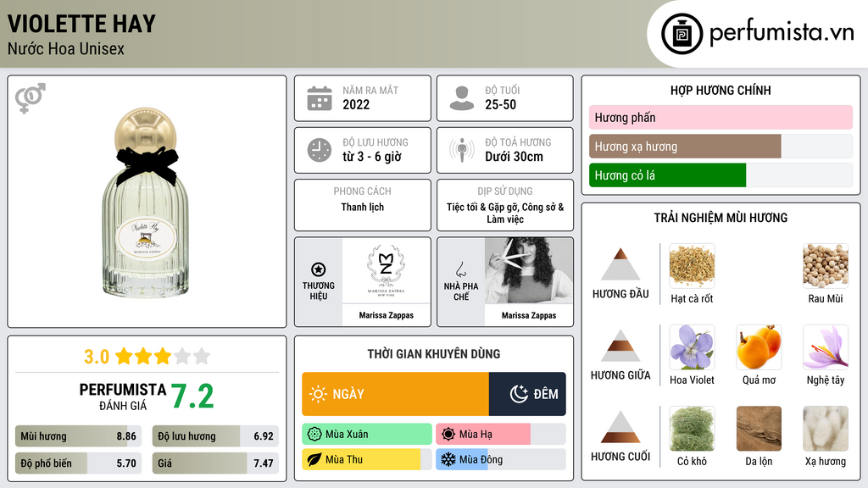Select the Hạt cà rốt note image

(692, 265)
